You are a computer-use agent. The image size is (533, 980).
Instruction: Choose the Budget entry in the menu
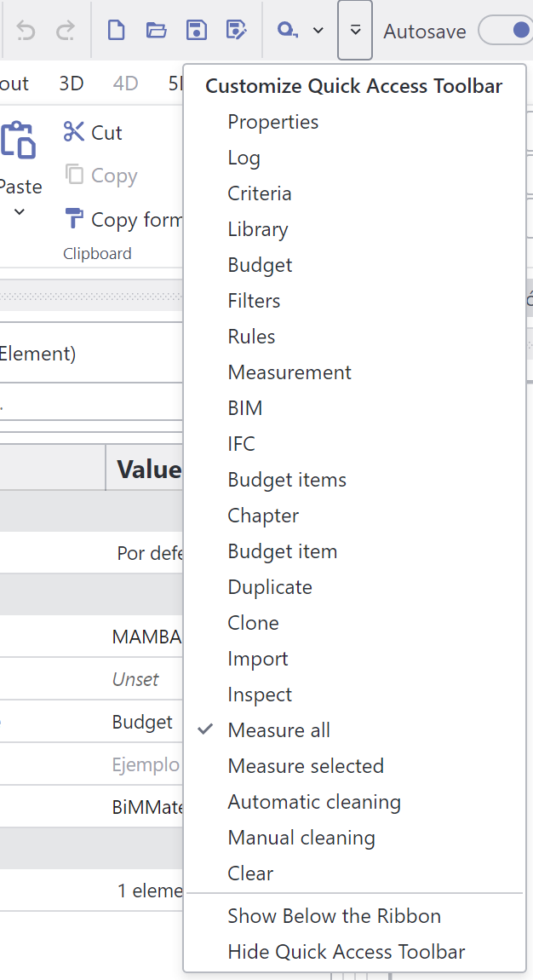pyautogui.click(x=354, y=265)
